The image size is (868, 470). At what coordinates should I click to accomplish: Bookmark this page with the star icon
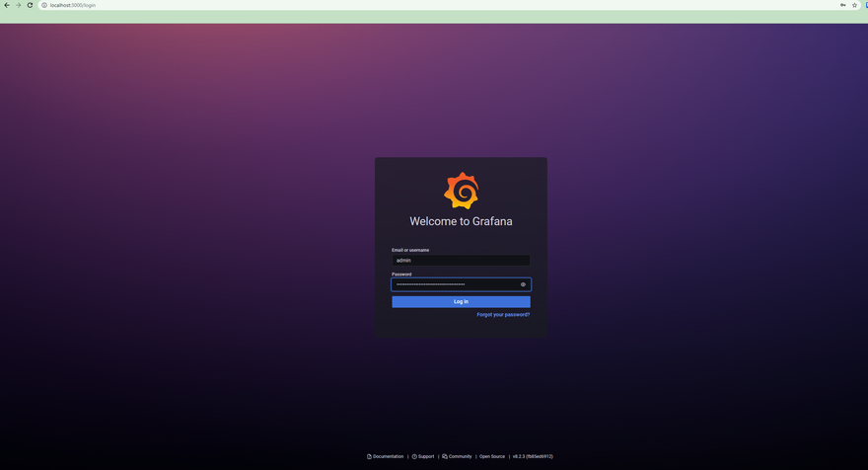pos(854,5)
